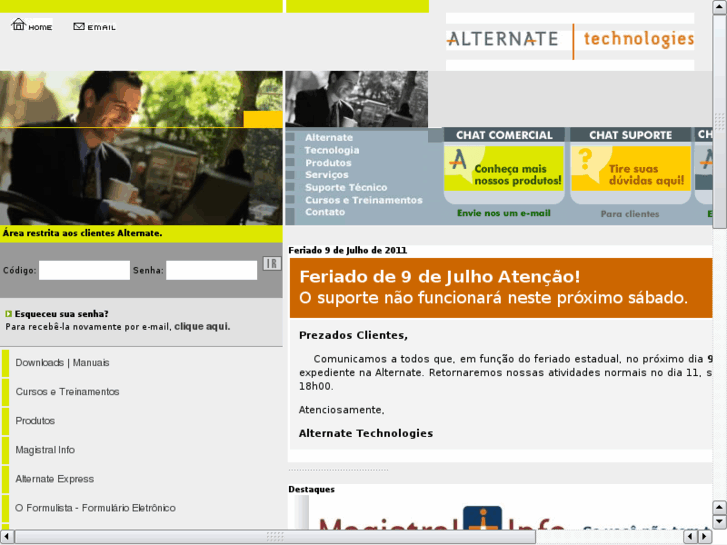Image resolution: width=727 pixels, height=545 pixels.
Task: Open the Chat Comercial banner
Action: coord(504,166)
